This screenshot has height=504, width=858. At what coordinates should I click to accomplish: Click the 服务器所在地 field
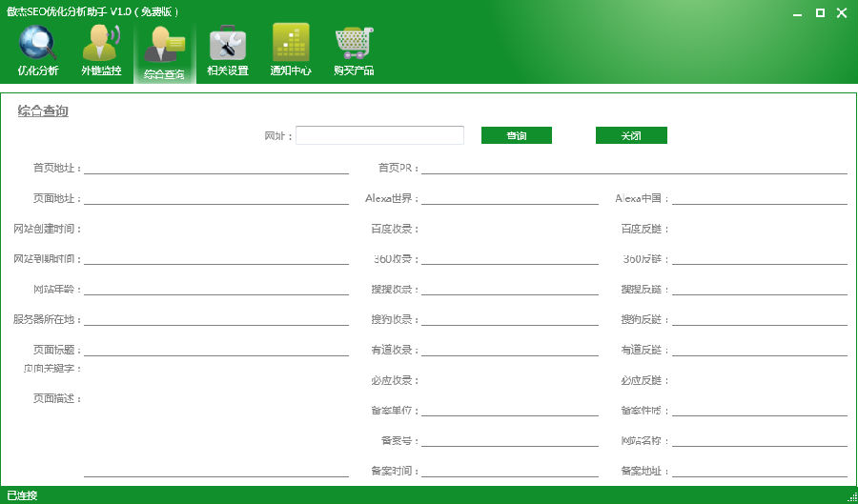coord(216,319)
